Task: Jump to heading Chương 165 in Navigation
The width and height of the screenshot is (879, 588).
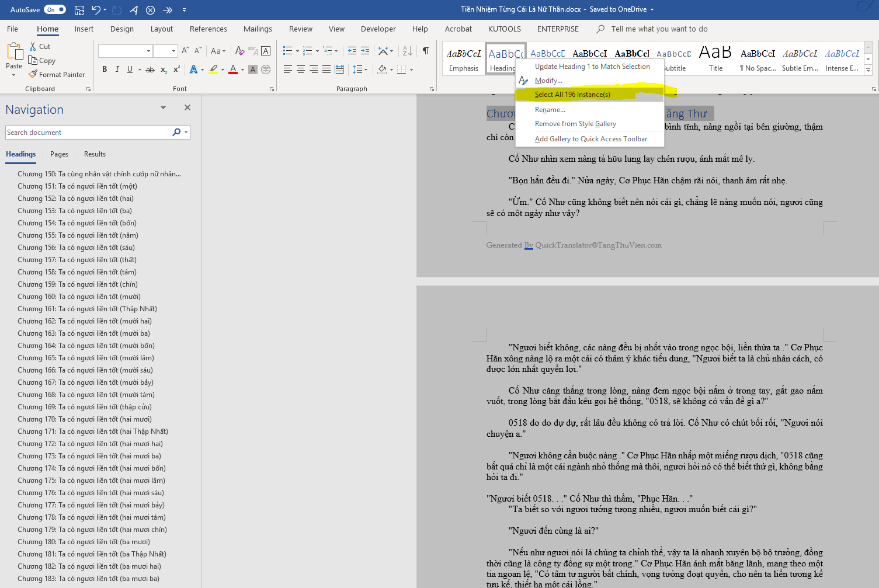Action: pos(85,358)
